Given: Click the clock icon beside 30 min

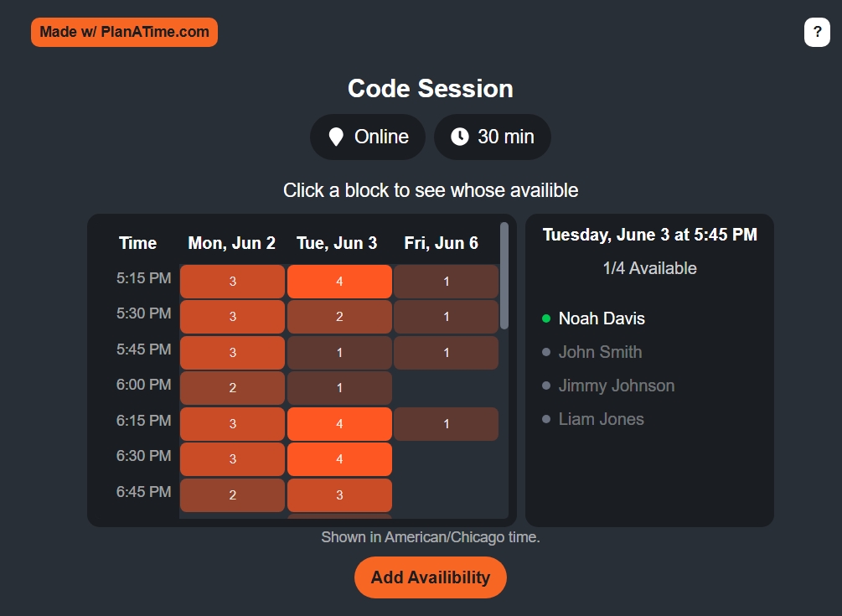Looking at the screenshot, I should (460, 137).
